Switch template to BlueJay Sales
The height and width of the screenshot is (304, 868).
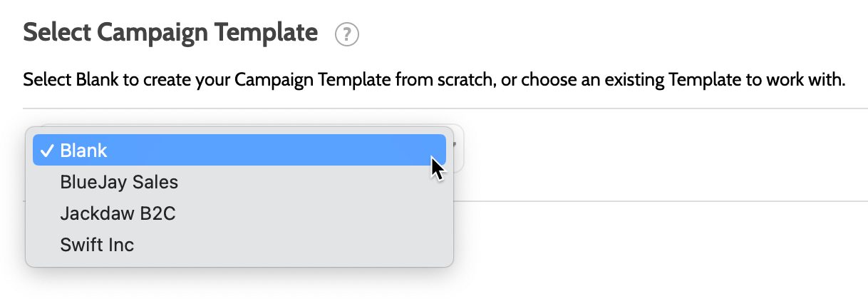pyautogui.click(x=119, y=182)
